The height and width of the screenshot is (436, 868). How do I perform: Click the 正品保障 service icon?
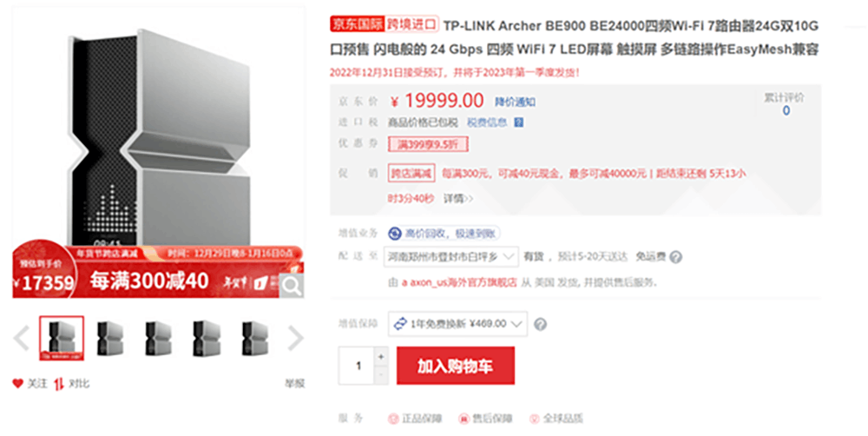click(393, 419)
